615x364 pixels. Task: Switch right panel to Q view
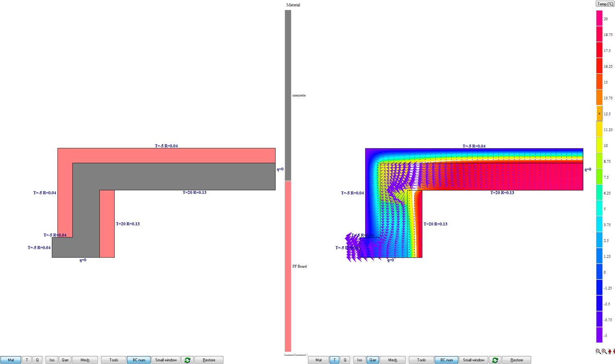[x=345, y=360]
